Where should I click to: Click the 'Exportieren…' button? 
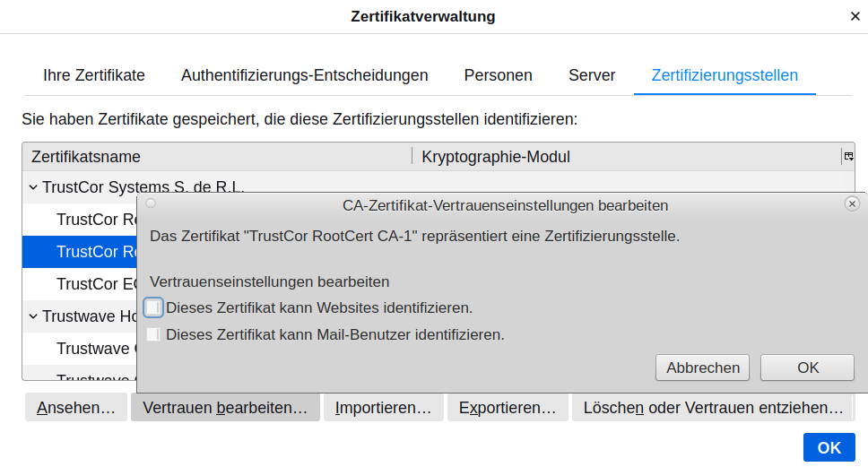tap(508, 408)
